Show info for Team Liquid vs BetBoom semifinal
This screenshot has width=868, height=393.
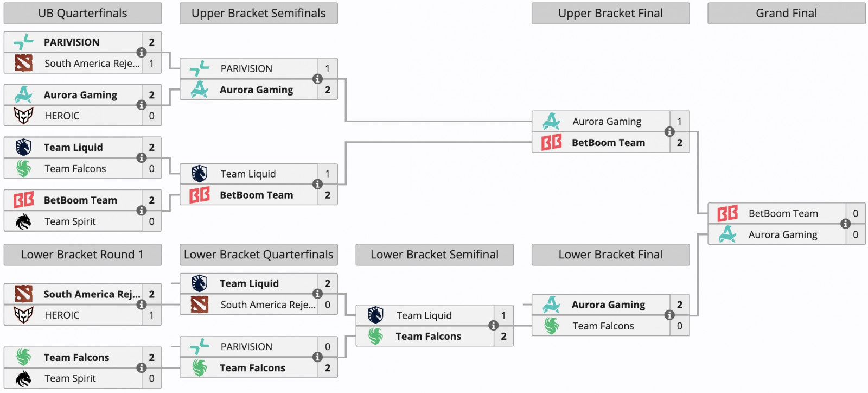coord(317,184)
